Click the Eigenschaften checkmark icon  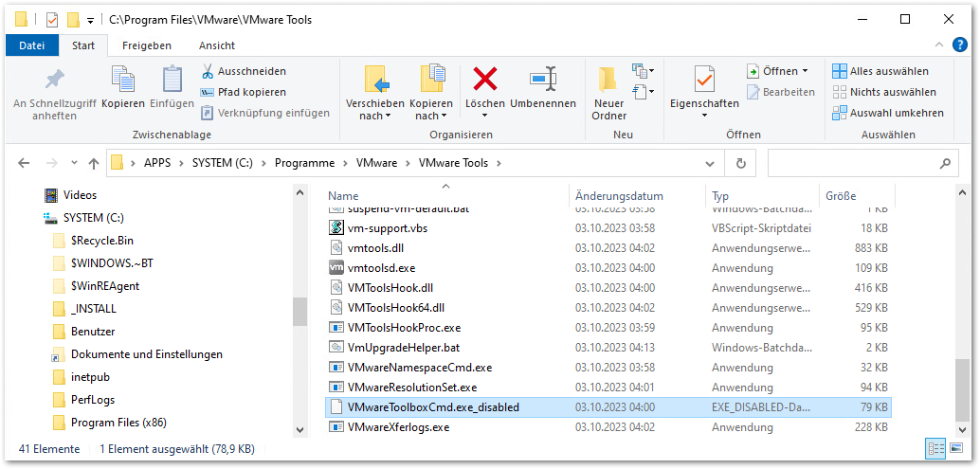coord(704,80)
